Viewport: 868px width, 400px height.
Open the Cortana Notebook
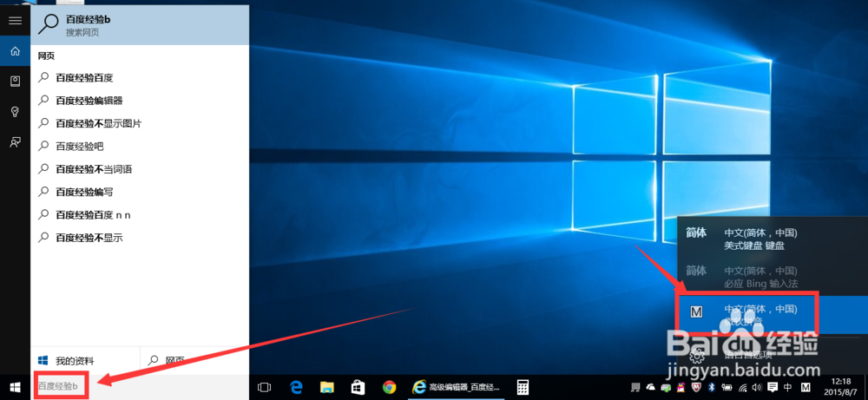coord(15,82)
